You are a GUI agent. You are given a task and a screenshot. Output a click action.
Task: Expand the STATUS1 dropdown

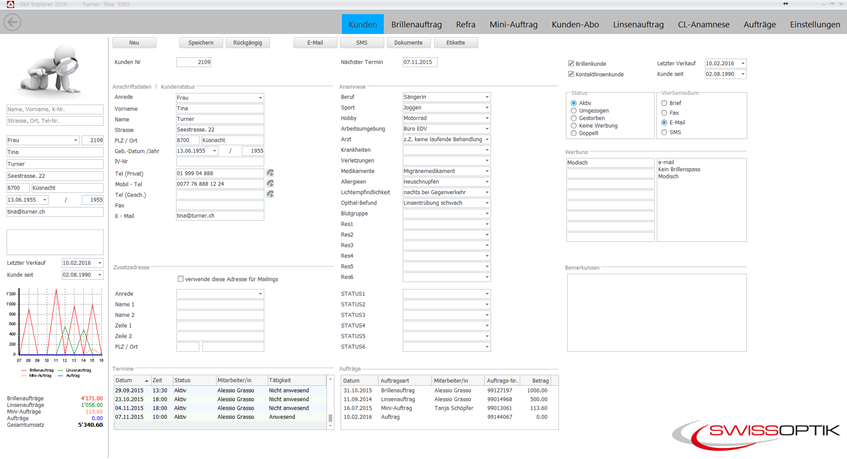coord(446,294)
